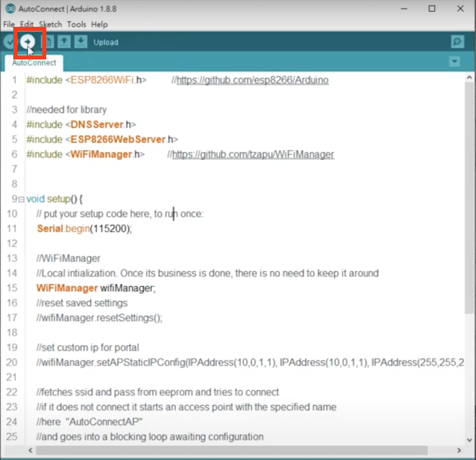Click on DNSServer in line 4
The image size is (476, 460).
click(x=97, y=124)
